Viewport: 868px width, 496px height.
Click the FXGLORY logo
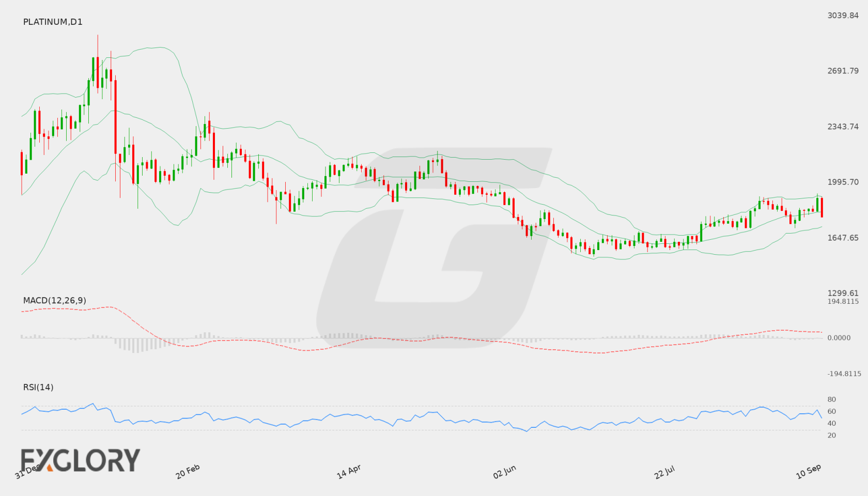point(80,460)
